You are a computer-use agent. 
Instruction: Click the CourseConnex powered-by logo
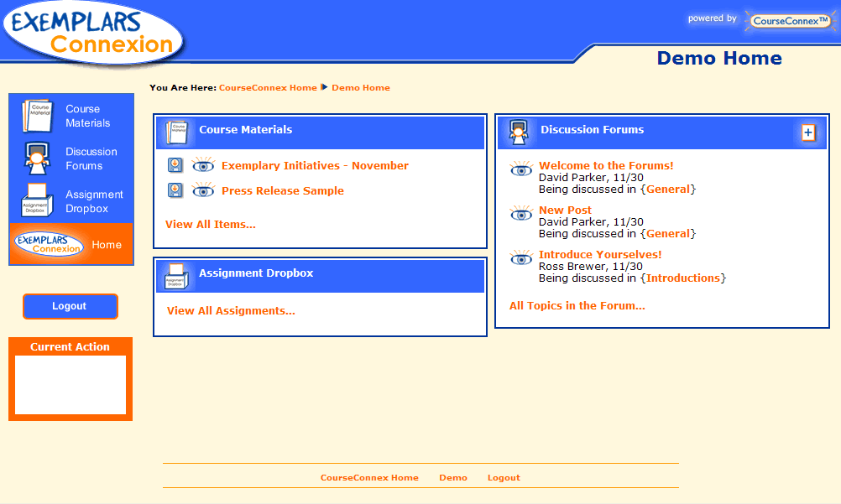789,21
